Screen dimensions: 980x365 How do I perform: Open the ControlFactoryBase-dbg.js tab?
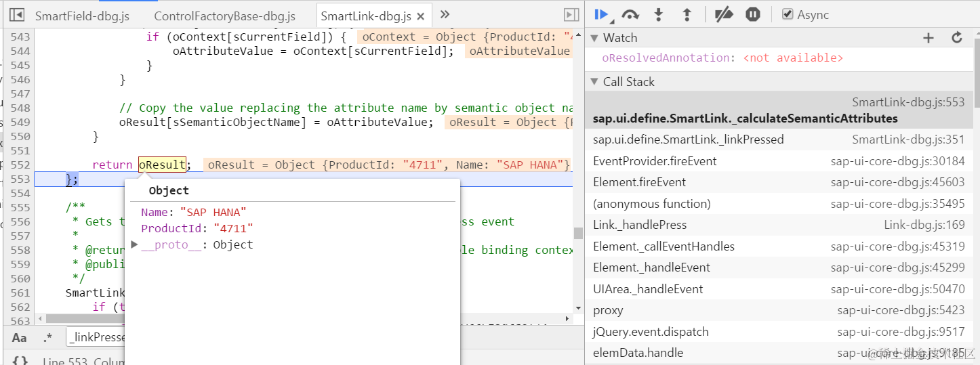[x=225, y=16]
